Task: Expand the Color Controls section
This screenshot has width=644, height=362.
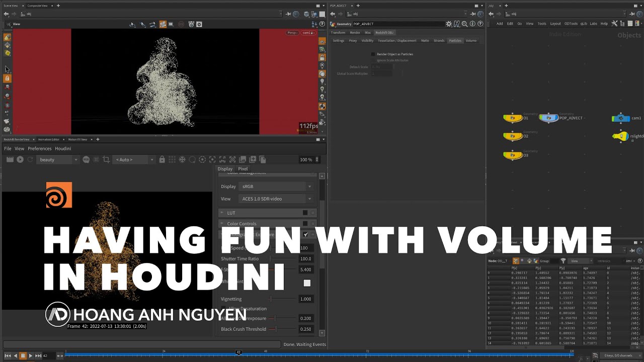Action: pos(222,224)
